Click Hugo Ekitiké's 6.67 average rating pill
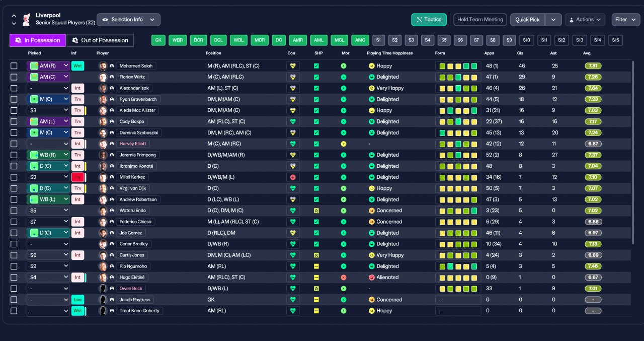The height and width of the screenshot is (341, 644). (593, 278)
